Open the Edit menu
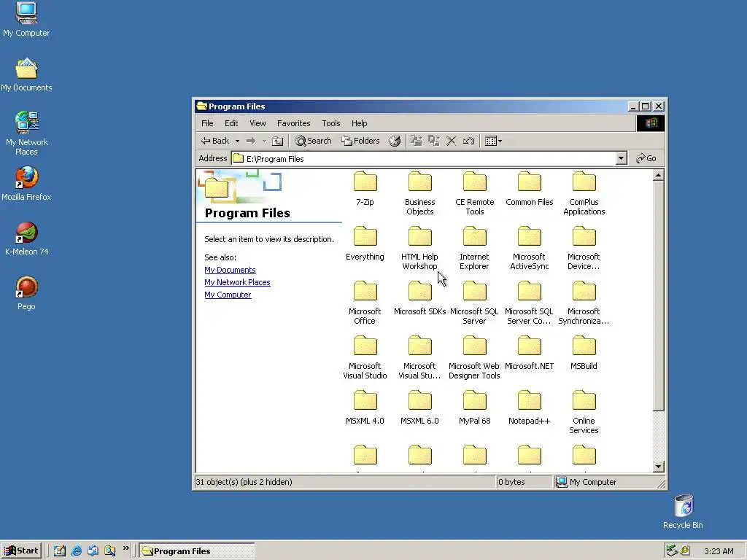Viewport: 747px width, 560px height. (x=231, y=123)
